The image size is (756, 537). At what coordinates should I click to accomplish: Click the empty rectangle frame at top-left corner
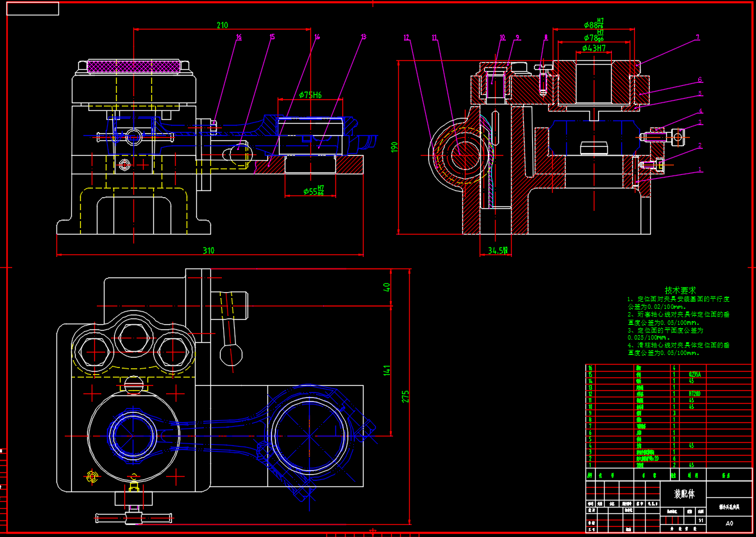click(x=33, y=9)
